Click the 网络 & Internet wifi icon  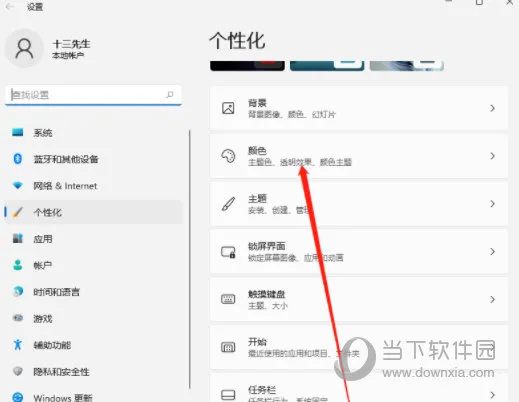coord(18,185)
